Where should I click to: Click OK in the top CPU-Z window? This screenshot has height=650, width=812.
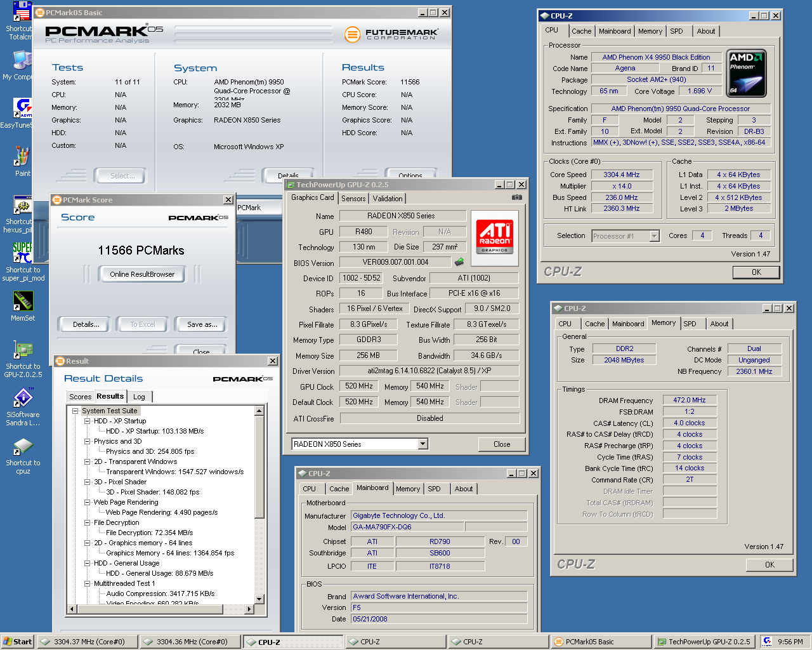pyautogui.click(x=756, y=272)
